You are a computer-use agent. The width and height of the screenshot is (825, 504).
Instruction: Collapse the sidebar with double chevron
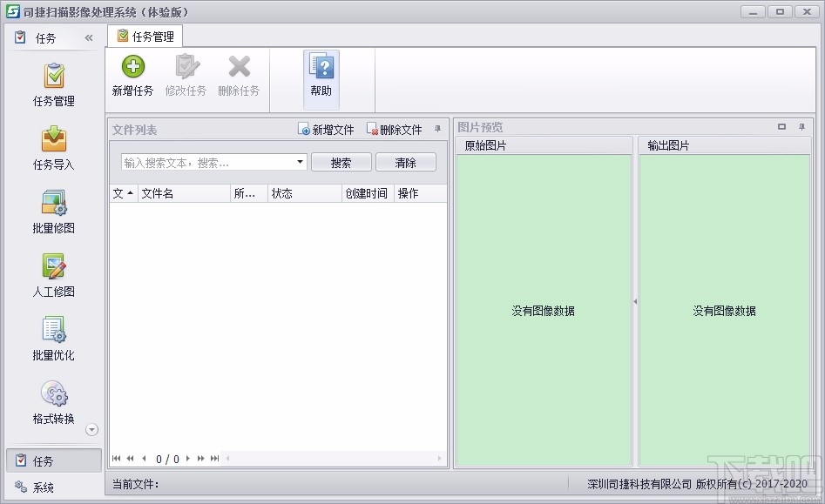point(88,37)
